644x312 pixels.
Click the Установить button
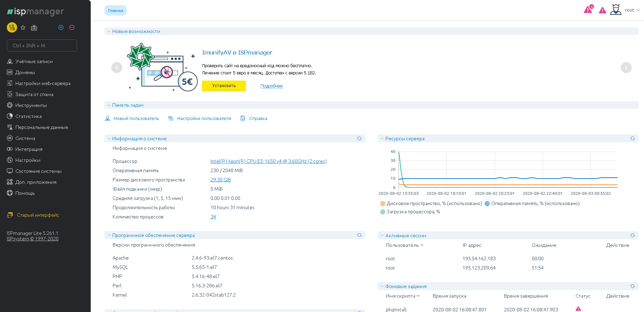[x=224, y=86]
